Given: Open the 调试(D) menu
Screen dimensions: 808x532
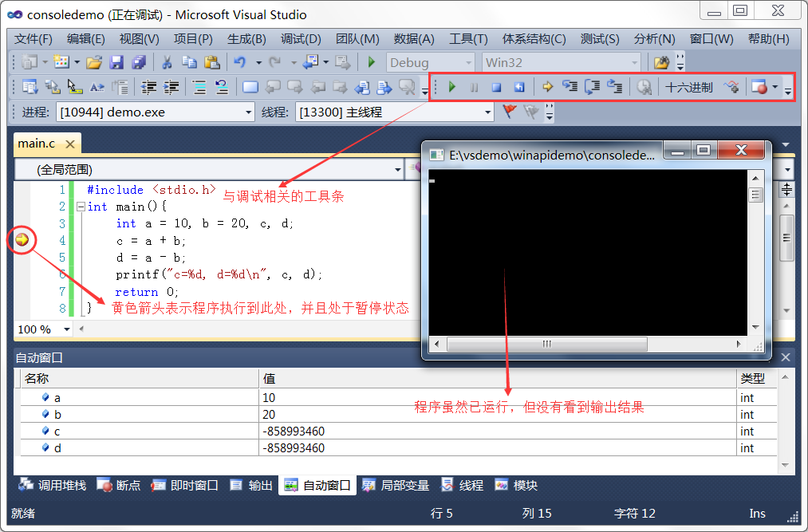Looking at the screenshot, I should [x=300, y=39].
